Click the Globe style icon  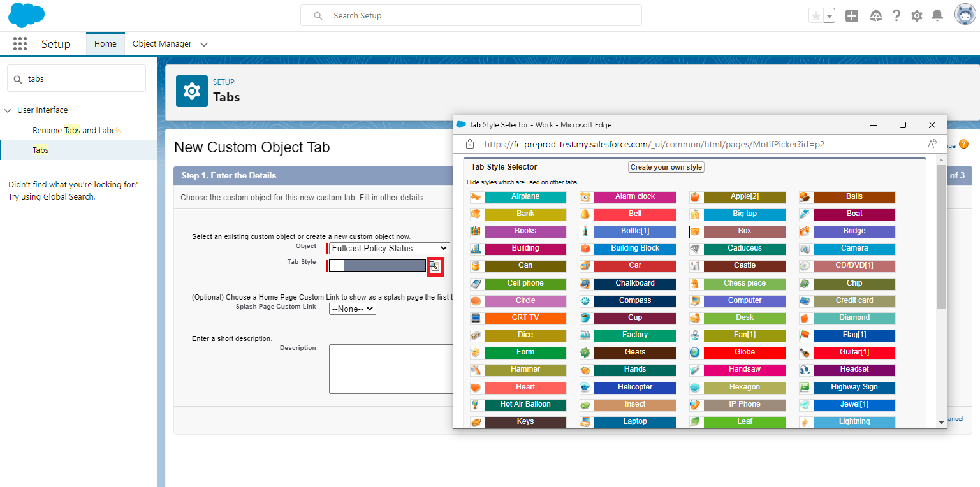click(x=695, y=353)
